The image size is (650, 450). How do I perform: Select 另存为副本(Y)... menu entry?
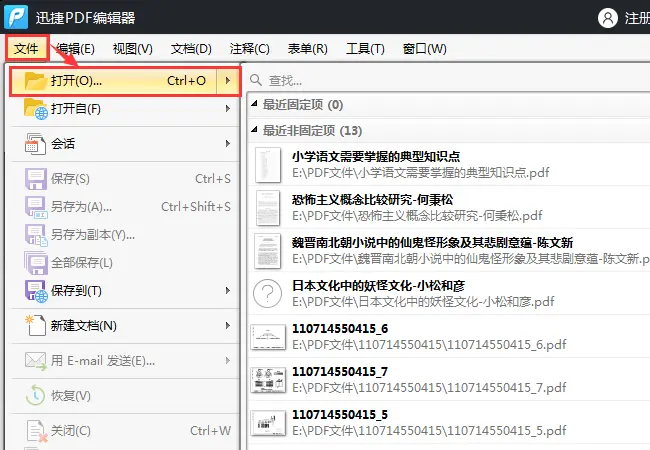125,235
